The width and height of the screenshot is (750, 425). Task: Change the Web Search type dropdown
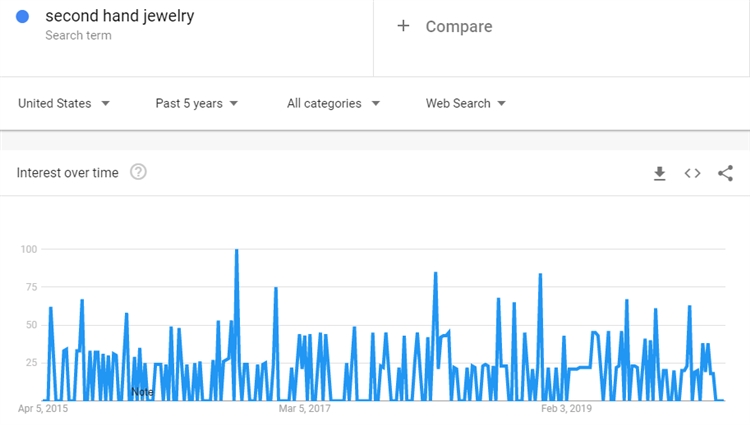tap(465, 103)
